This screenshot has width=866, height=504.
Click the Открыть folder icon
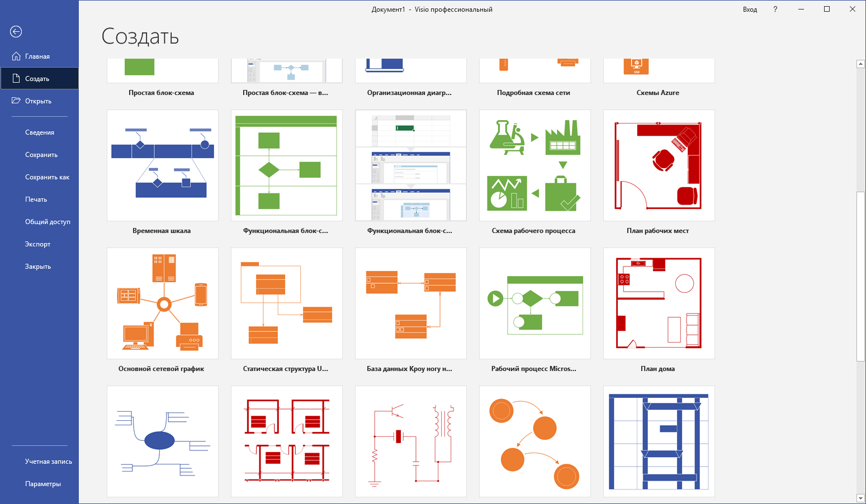pos(16,101)
